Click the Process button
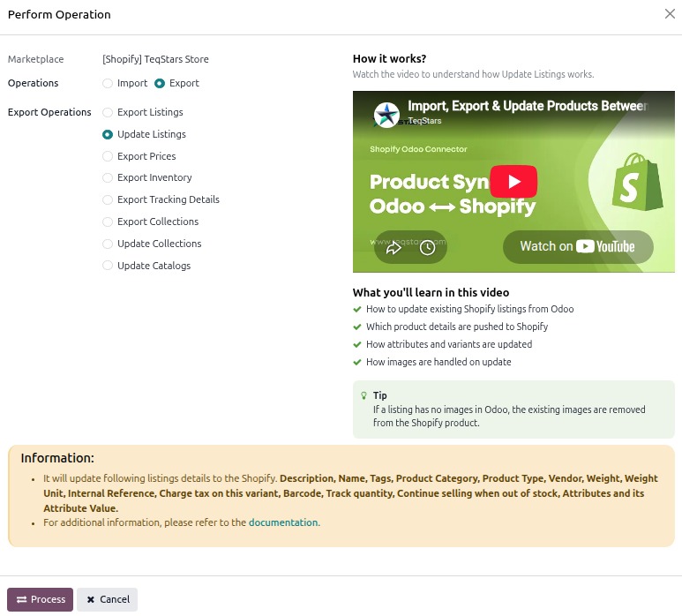Screen dimensions: 682x616 (40, 599)
